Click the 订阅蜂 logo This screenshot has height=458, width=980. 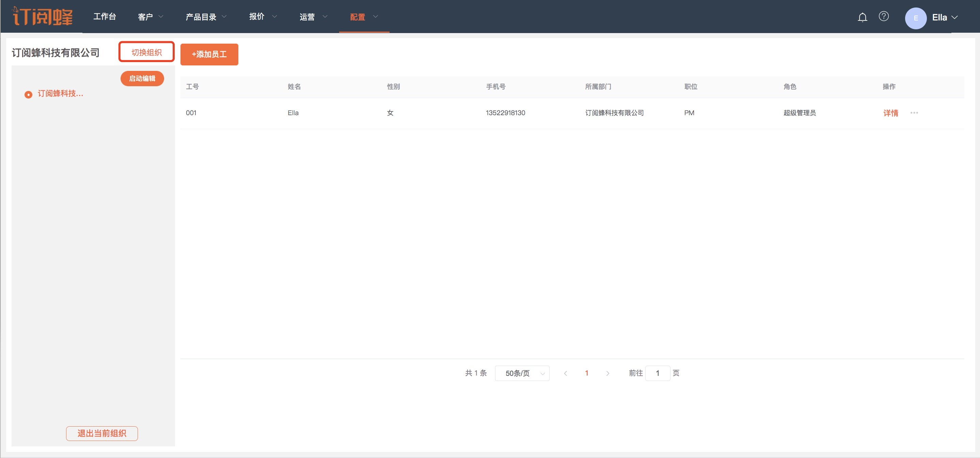pos(42,16)
